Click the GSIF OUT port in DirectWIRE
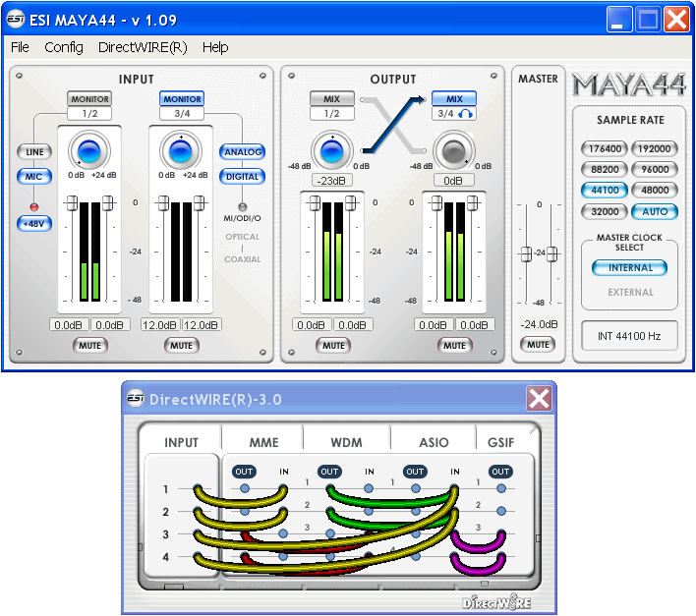Screen dimensions: 696x616 tap(500, 472)
